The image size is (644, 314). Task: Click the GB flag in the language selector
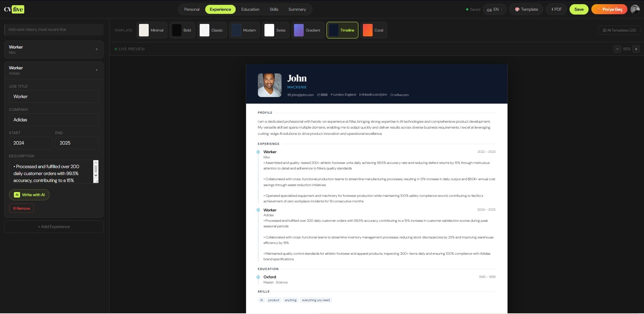pyautogui.click(x=489, y=10)
